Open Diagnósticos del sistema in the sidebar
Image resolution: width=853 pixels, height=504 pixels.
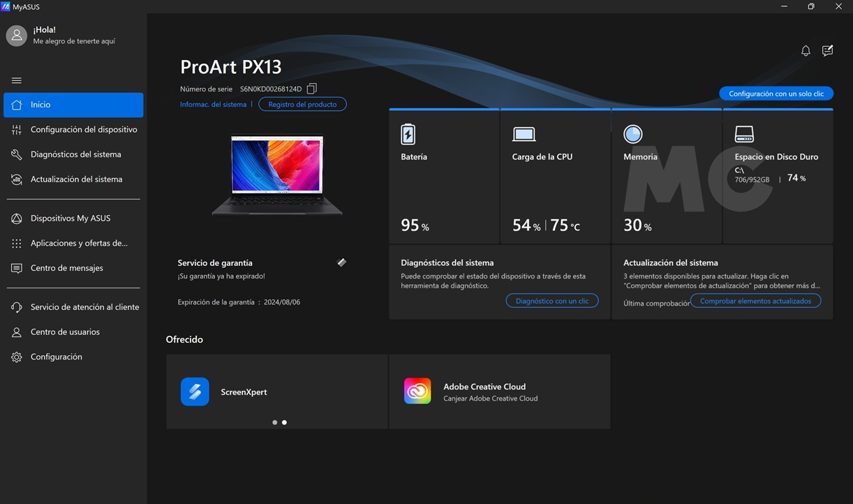click(75, 154)
